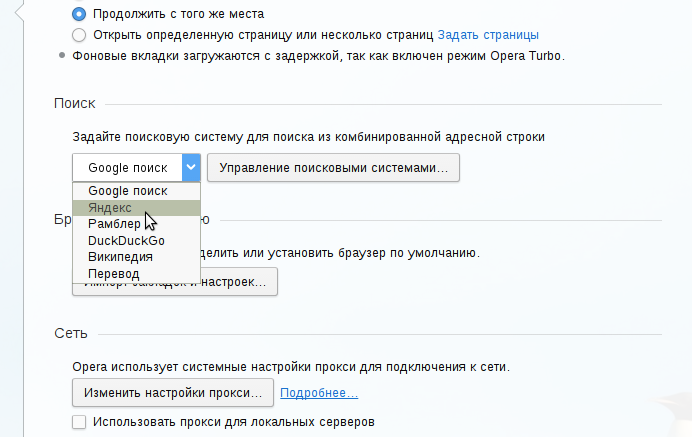Click the 'Google поиск' combo box field
The height and width of the screenshot is (437, 692).
click(136, 167)
